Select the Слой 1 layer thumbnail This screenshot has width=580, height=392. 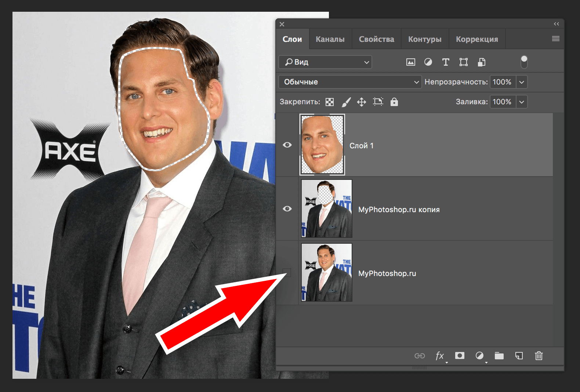pos(322,144)
